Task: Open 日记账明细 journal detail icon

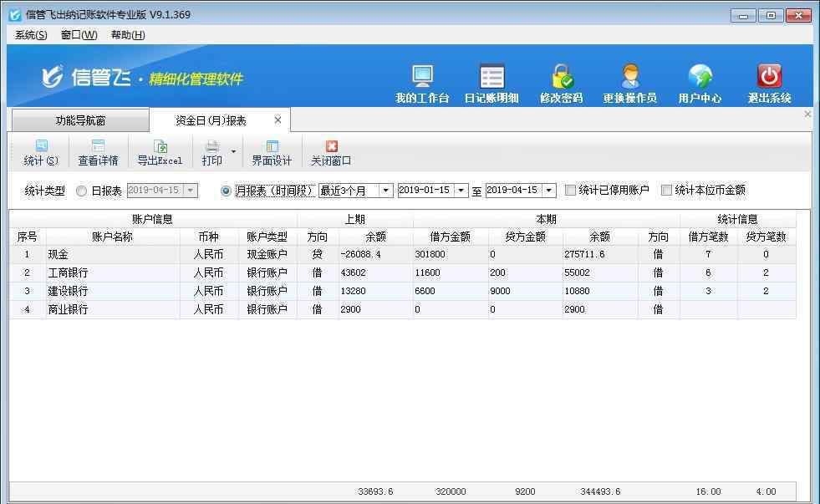Action: tap(491, 83)
